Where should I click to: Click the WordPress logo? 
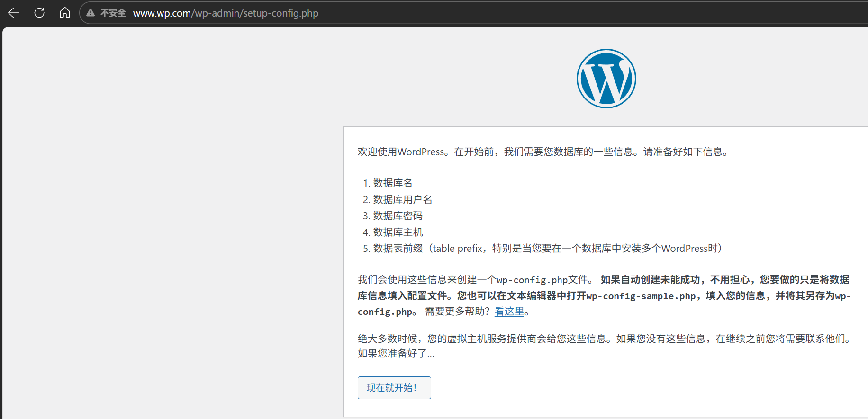(x=606, y=79)
